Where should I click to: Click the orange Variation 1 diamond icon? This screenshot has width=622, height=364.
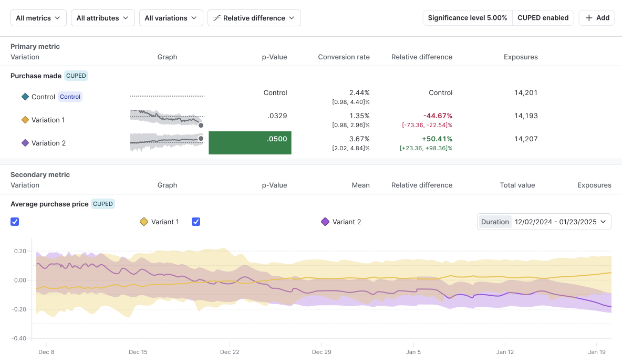coord(25,120)
